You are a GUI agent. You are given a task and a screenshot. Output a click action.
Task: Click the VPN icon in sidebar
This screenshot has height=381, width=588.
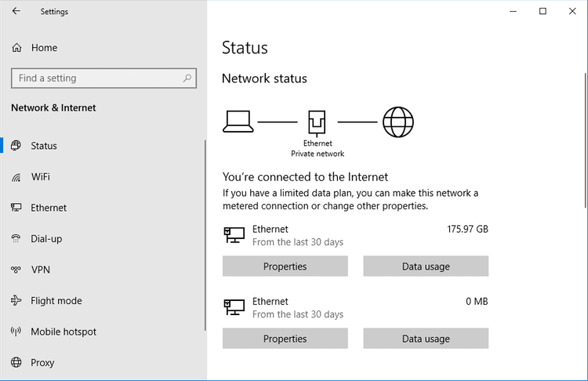click(x=16, y=270)
